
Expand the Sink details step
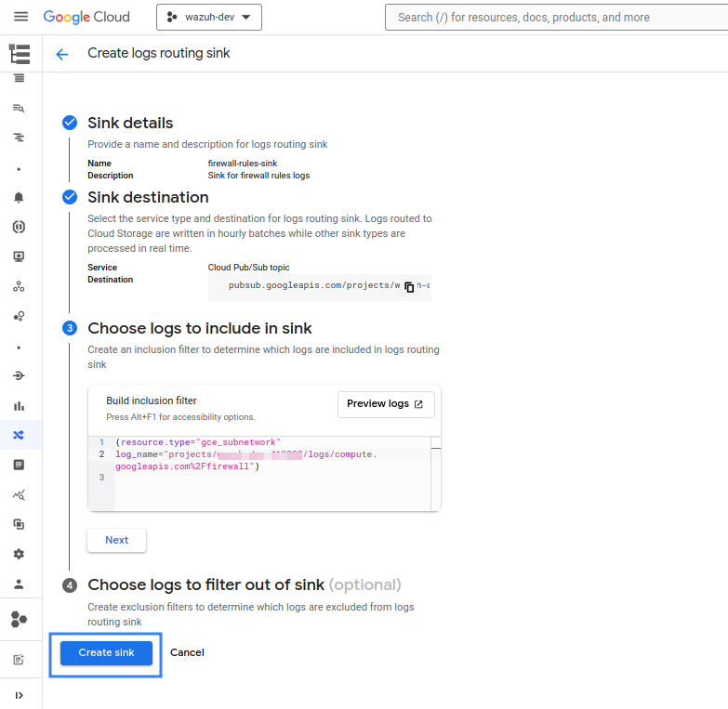click(x=130, y=123)
